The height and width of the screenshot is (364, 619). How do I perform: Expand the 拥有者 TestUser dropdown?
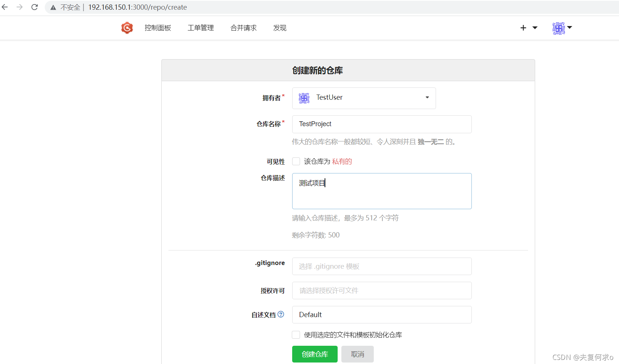[364, 98]
